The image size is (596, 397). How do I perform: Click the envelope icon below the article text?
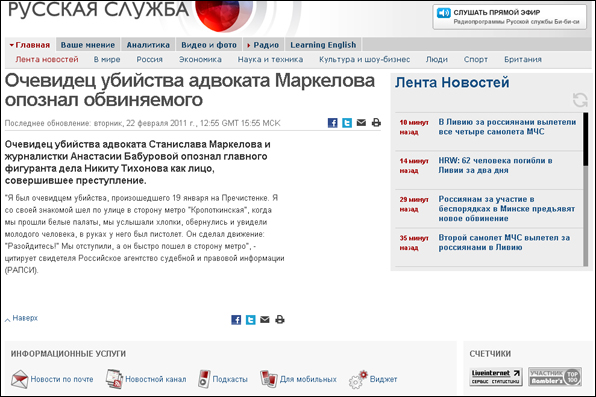(265, 319)
